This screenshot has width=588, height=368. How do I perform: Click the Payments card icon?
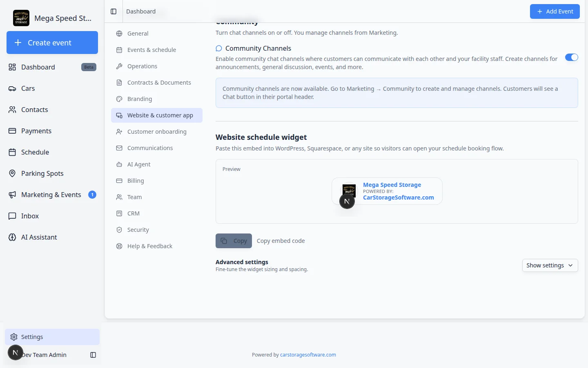[x=12, y=131]
